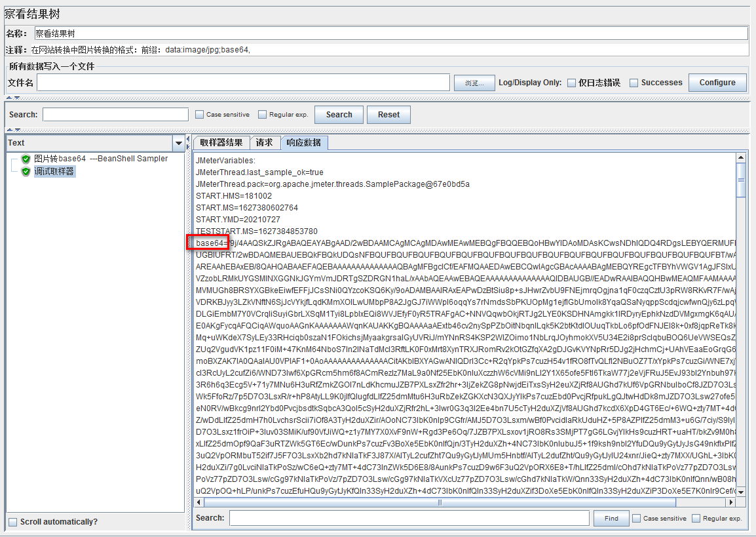Click vertical scrollbar thumb in response panel
The image size is (756, 537).
[741, 180]
